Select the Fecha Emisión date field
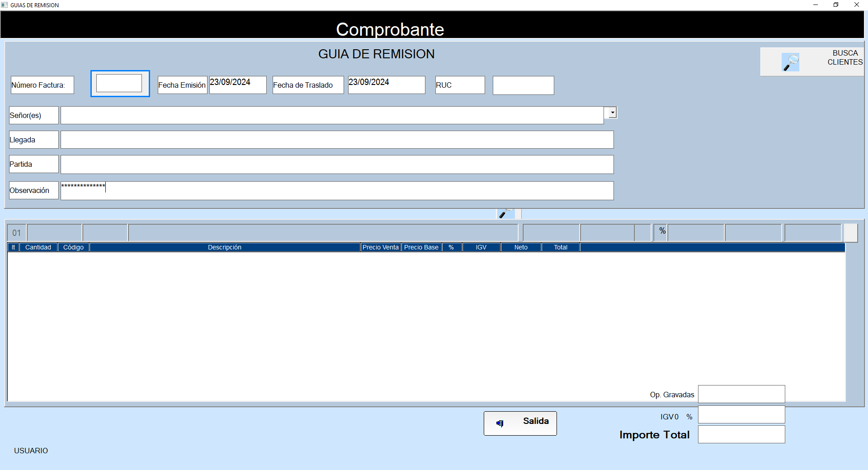868x470 pixels. click(237, 85)
